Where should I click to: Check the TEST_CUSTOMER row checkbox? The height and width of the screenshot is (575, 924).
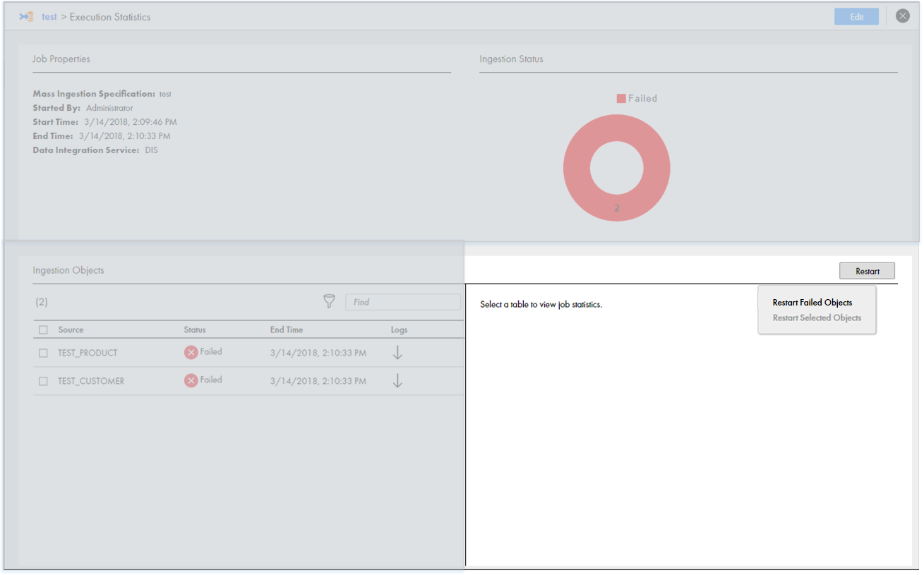click(44, 381)
